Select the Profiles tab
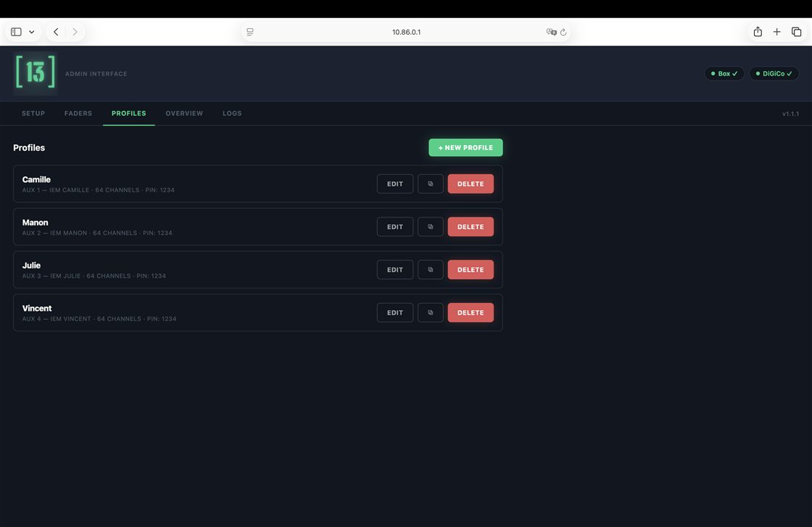812x527 pixels. click(x=129, y=113)
